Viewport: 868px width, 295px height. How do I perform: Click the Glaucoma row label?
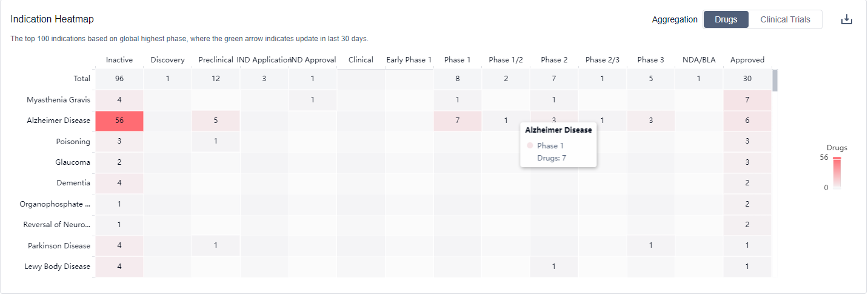tap(73, 162)
